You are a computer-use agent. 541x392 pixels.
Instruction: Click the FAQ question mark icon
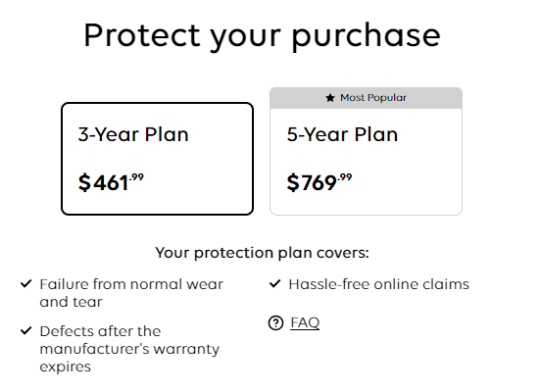click(275, 323)
